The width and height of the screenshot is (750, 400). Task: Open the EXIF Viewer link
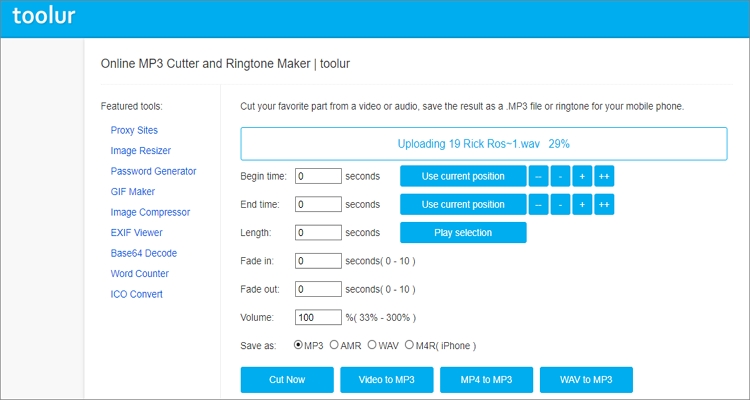(x=136, y=233)
